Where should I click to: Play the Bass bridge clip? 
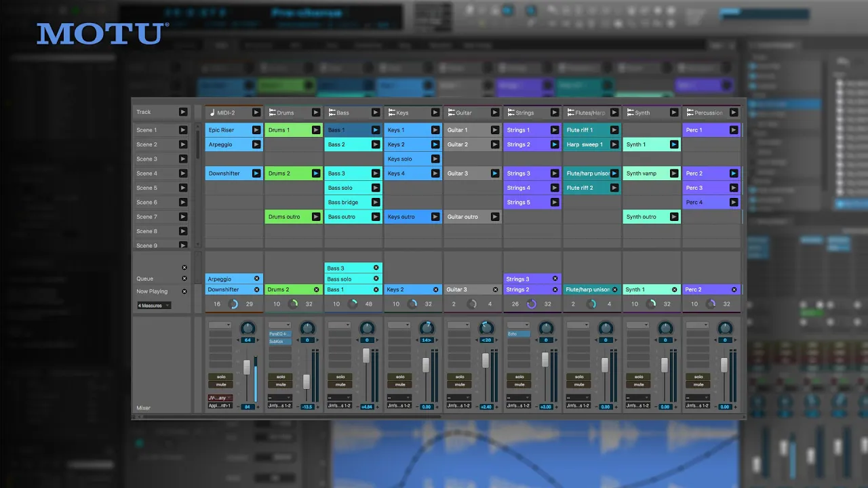point(376,202)
